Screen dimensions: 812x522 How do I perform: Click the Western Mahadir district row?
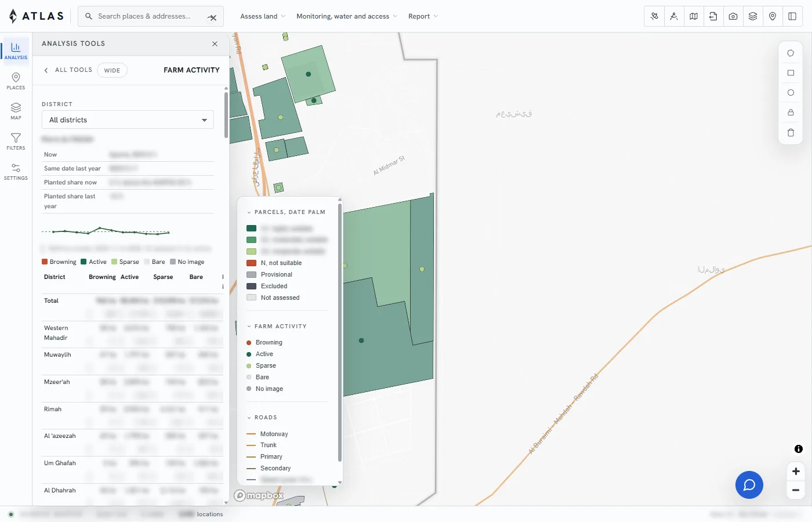click(132, 335)
